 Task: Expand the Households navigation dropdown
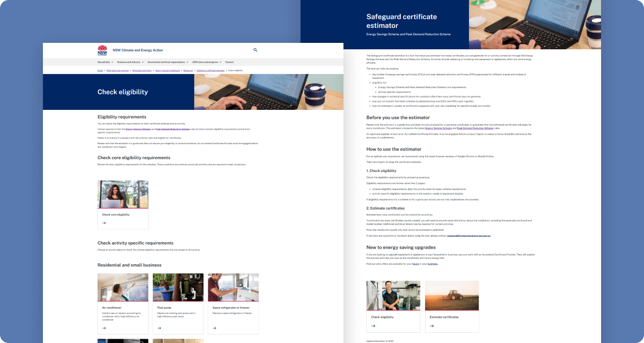click(x=105, y=62)
